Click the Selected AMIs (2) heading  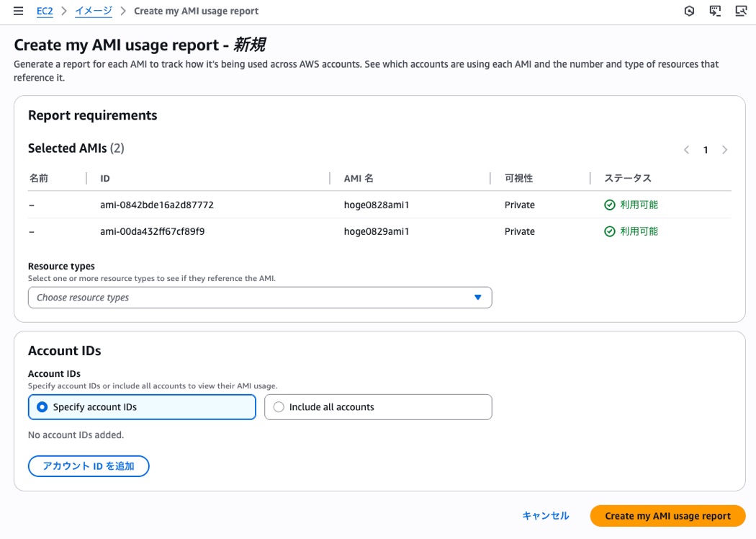76,148
